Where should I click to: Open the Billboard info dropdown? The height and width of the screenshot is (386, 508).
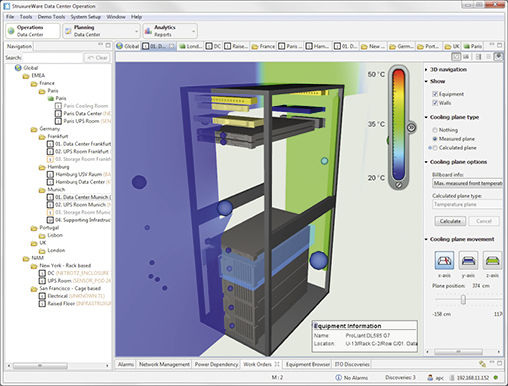[x=467, y=183]
